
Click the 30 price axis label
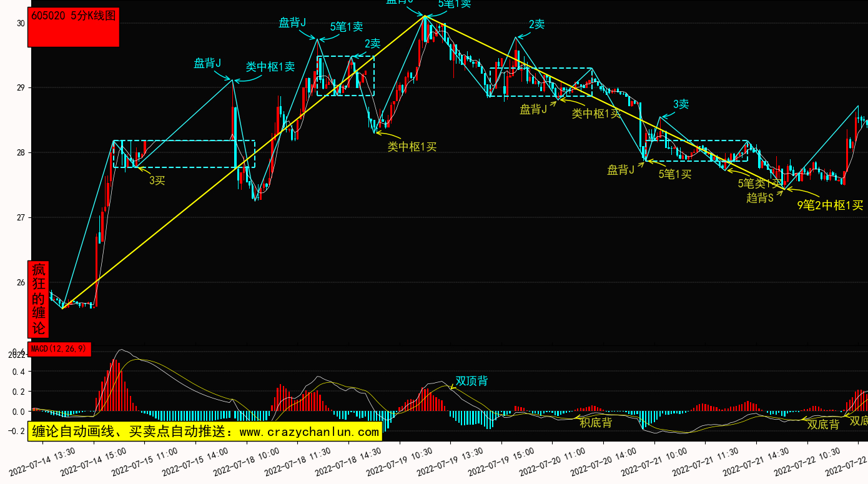point(21,23)
